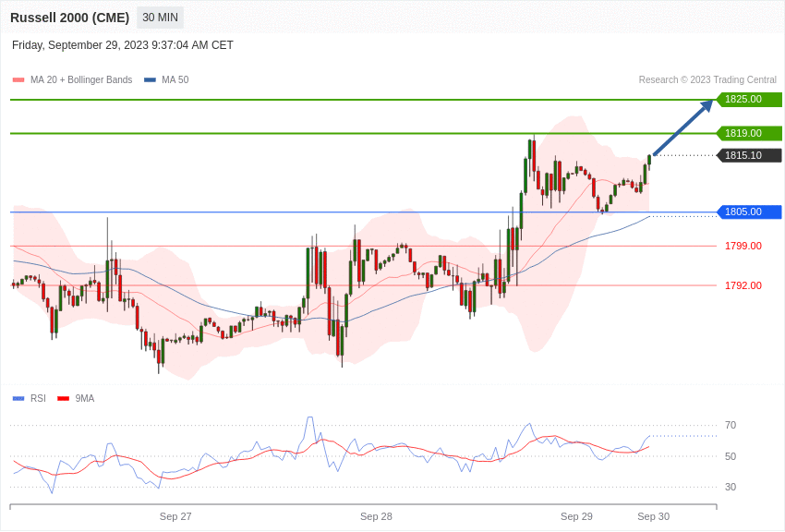
Task: Click the 1799.00 red support label
Action: (x=743, y=246)
